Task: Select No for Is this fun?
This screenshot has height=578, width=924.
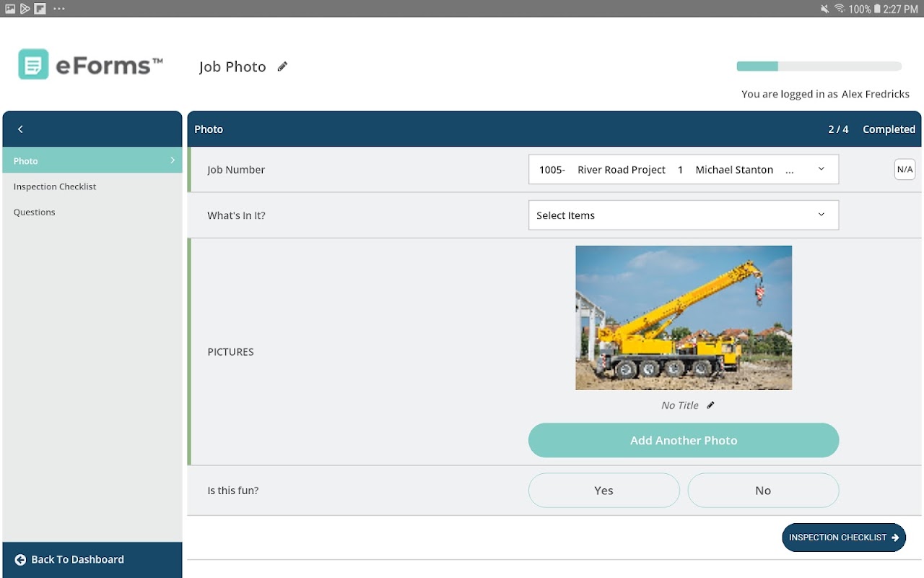Action: [x=763, y=491]
